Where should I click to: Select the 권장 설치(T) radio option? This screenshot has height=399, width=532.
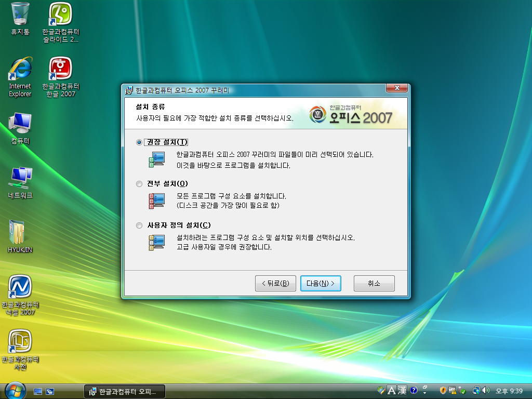coord(139,142)
